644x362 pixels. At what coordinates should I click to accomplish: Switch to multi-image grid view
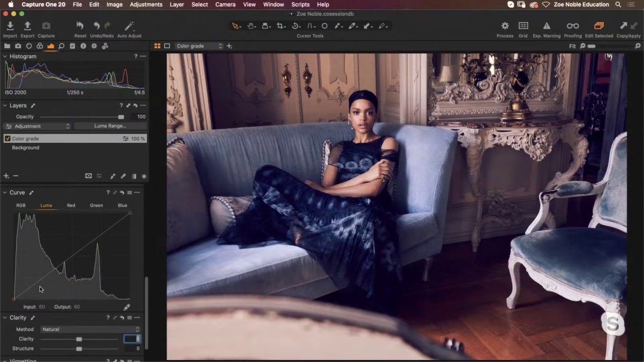coord(157,46)
